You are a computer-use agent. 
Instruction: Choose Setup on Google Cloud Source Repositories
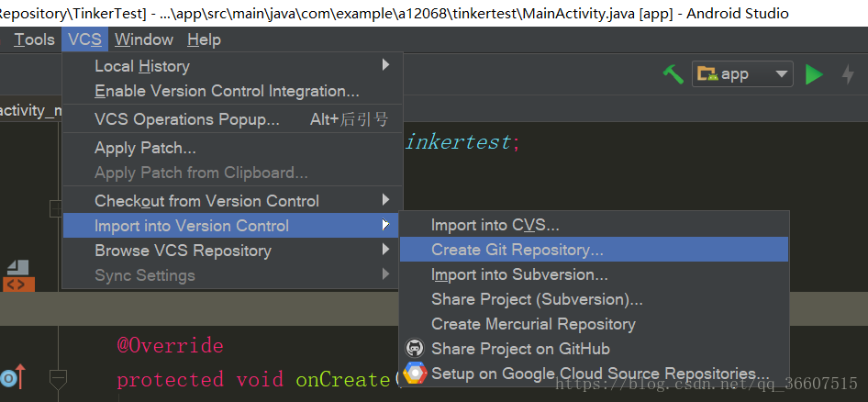[594, 374]
